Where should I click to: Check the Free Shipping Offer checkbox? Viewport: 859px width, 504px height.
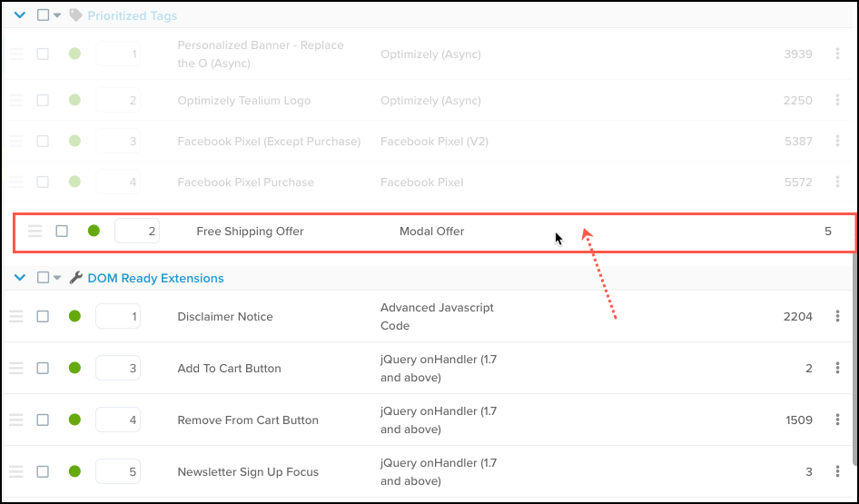pyautogui.click(x=62, y=232)
